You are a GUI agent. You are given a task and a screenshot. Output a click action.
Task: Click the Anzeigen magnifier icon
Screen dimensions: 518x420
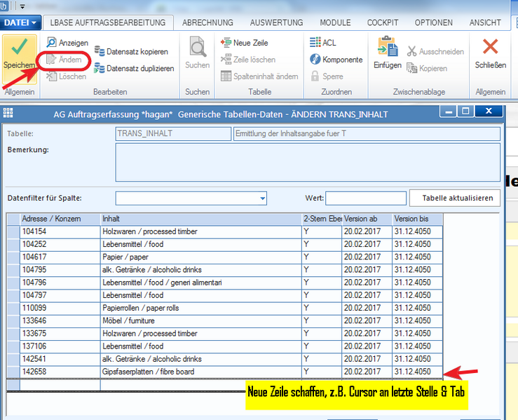(51, 42)
